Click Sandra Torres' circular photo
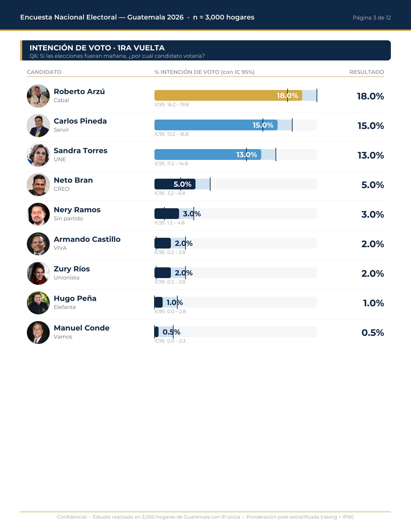This screenshot has height=532, width=411. 38,155
